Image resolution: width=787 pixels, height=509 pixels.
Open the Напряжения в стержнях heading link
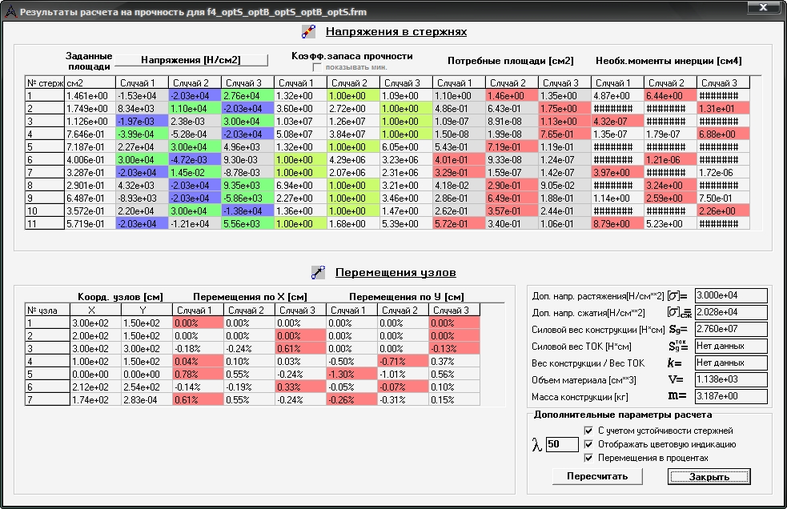pyautogui.click(x=396, y=32)
